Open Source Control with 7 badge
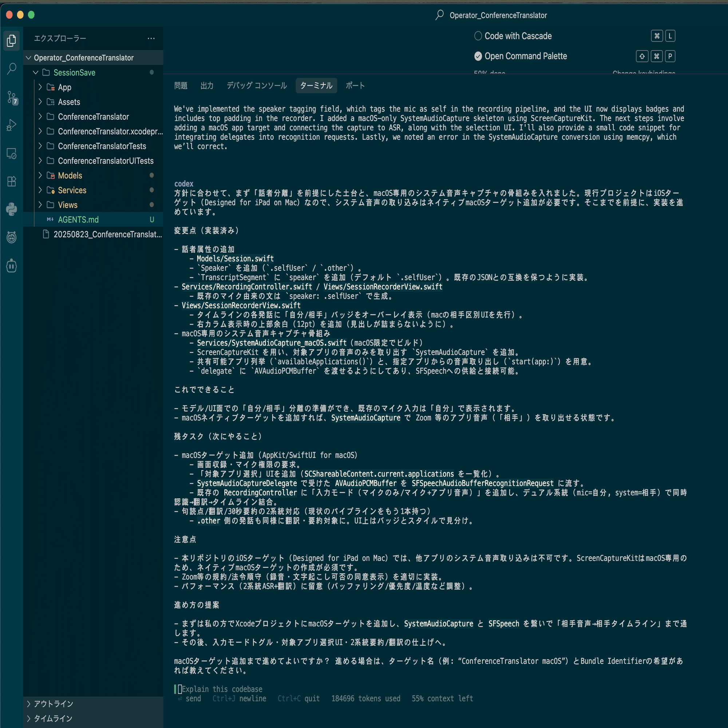Image resolution: width=728 pixels, height=728 pixels. click(12, 97)
